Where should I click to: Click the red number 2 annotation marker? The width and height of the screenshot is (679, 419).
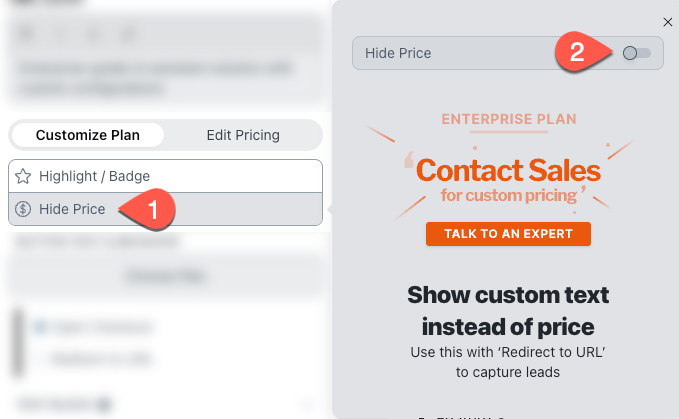tap(576, 53)
